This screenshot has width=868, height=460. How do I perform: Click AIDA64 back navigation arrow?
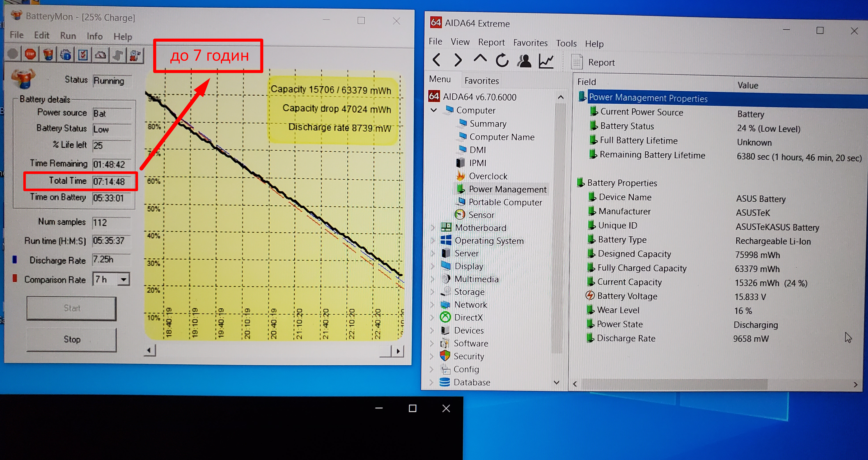pyautogui.click(x=436, y=60)
